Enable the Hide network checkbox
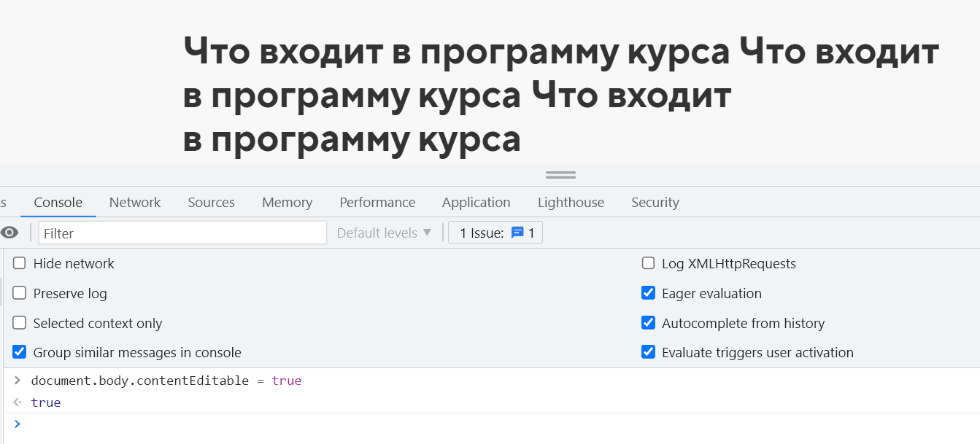 click(20, 263)
